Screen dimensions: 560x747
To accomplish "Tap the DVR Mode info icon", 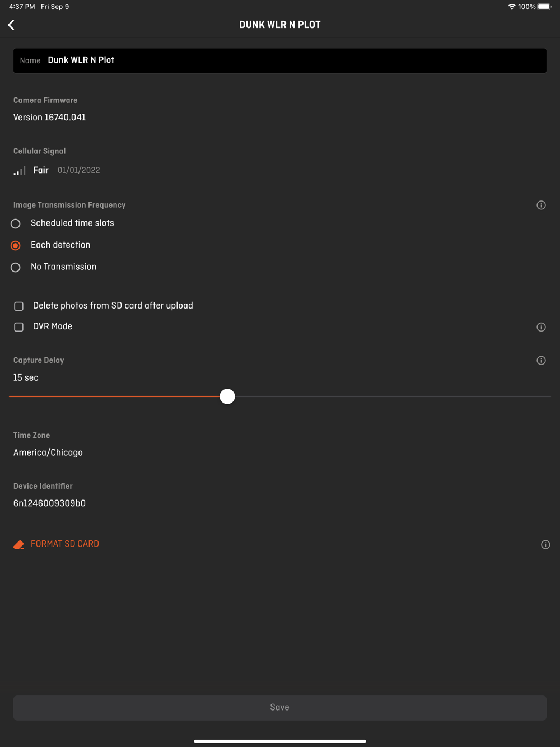I will [x=541, y=327].
